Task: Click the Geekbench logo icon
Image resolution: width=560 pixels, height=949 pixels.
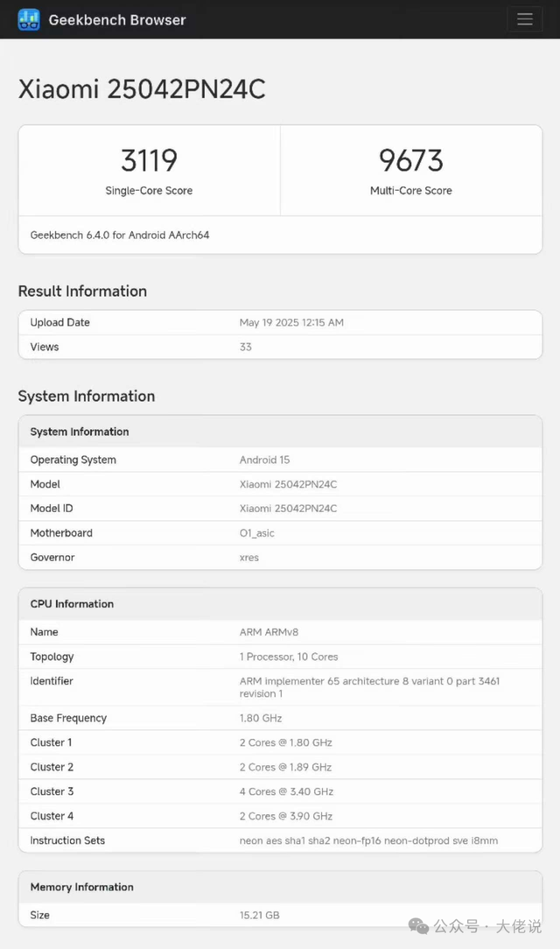Action: click(29, 19)
